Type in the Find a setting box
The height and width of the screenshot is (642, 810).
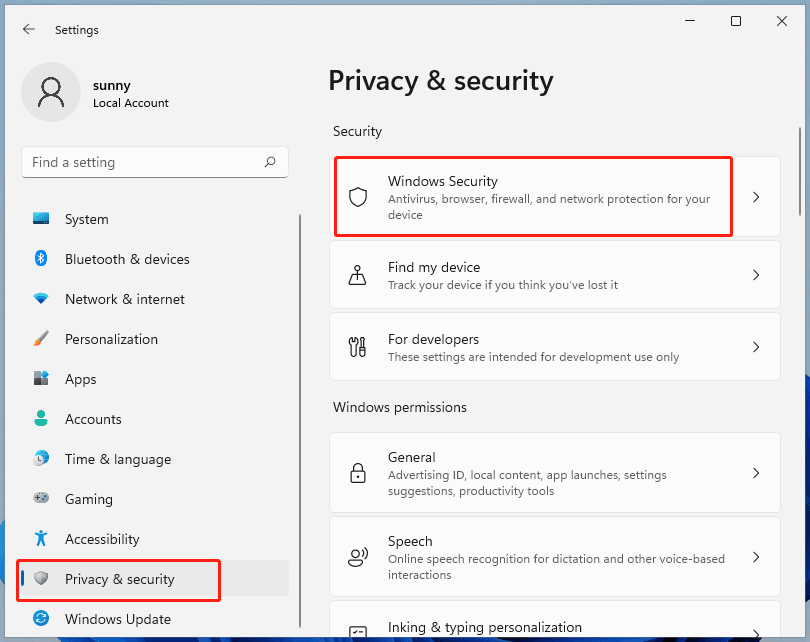pos(140,162)
